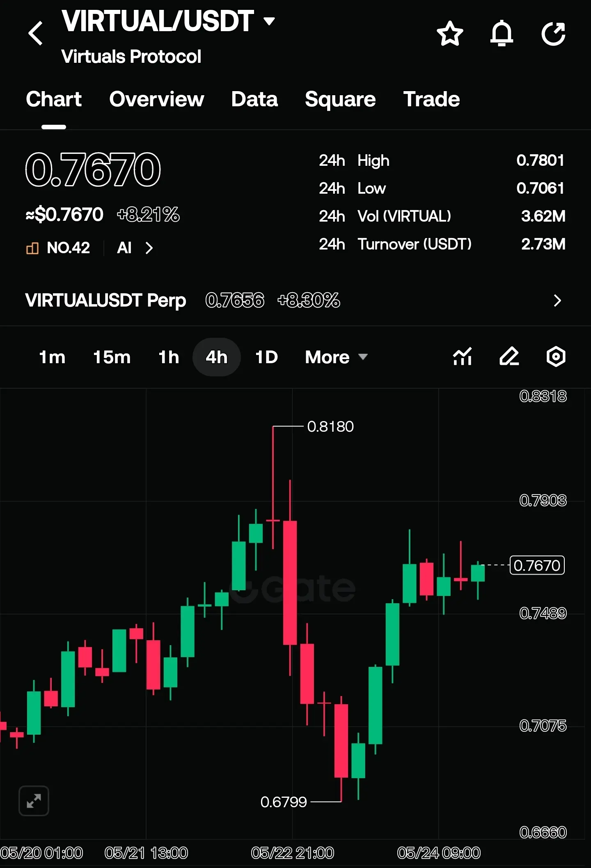
Task: Open the VIRTUALUSDT Perp contract link
Action: pos(105,300)
